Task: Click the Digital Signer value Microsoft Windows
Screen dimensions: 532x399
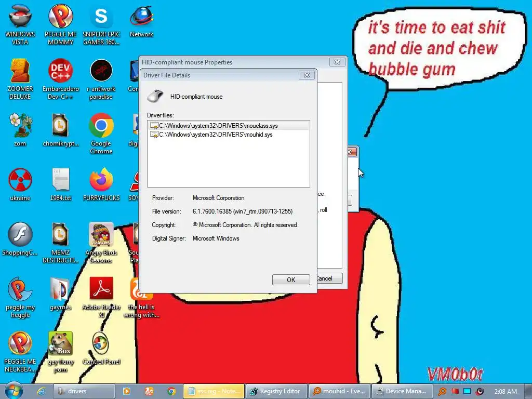Action: [216, 238]
